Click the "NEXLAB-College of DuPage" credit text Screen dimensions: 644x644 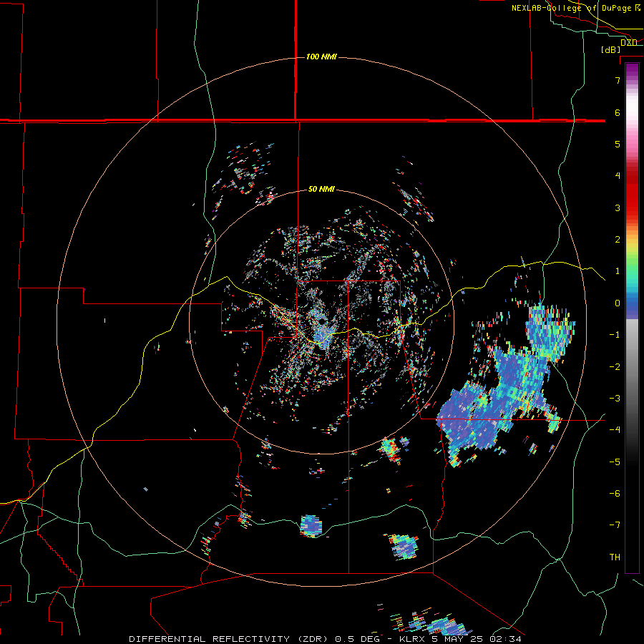[x=572, y=8]
